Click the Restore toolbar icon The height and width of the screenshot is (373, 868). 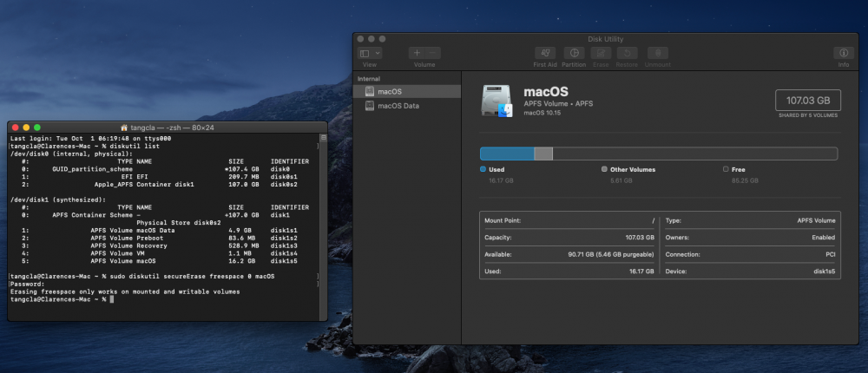tap(628, 53)
